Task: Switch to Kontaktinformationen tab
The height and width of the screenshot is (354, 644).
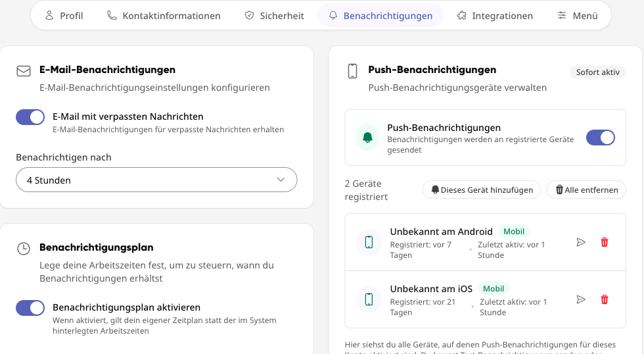Action: point(164,16)
